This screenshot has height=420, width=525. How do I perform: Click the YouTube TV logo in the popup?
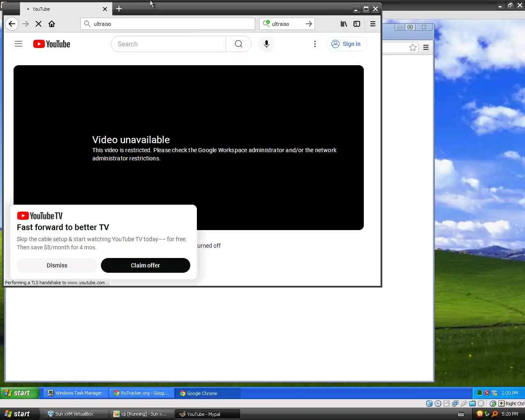(40, 216)
